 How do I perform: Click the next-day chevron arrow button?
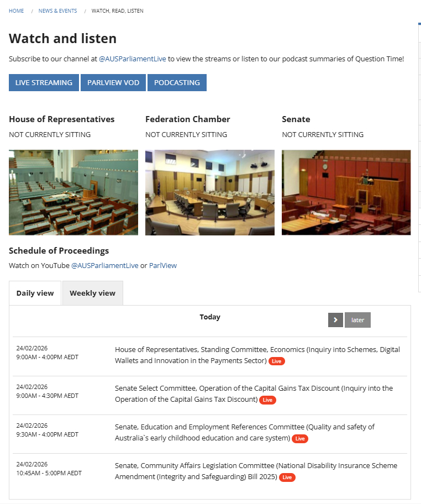click(x=335, y=320)
